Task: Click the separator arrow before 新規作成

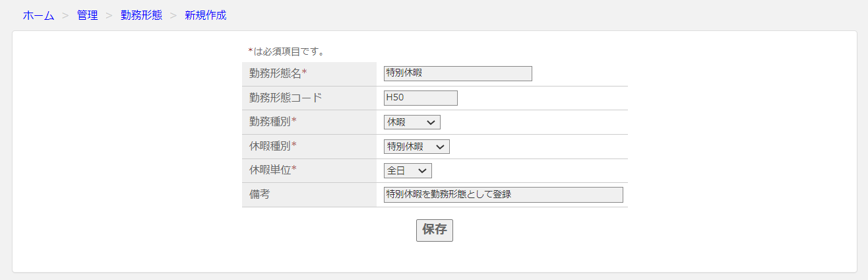Action: click(x=173, y=15)
